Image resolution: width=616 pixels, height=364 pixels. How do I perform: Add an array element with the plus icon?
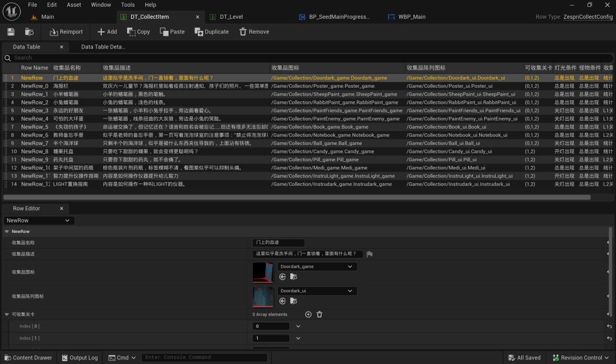click(x=308, y=314)
